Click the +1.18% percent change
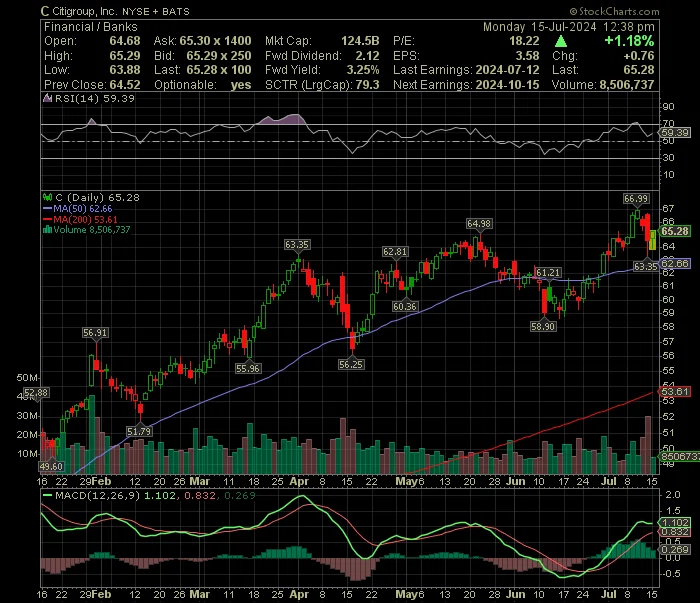The width and height of the screenshot is (700, 603). (629, 41)
